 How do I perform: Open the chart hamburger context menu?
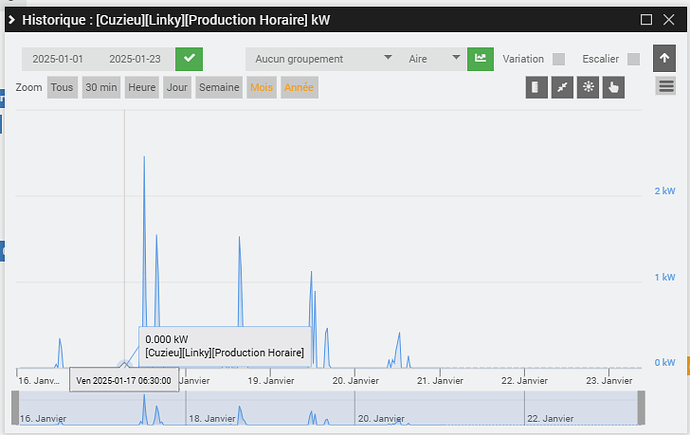click(x=666, y=86)
